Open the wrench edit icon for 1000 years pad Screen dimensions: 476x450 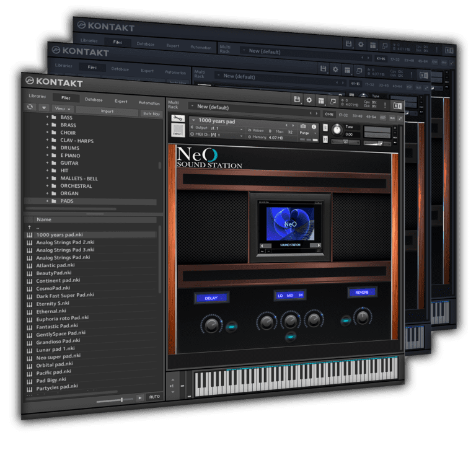pos(178,118)
